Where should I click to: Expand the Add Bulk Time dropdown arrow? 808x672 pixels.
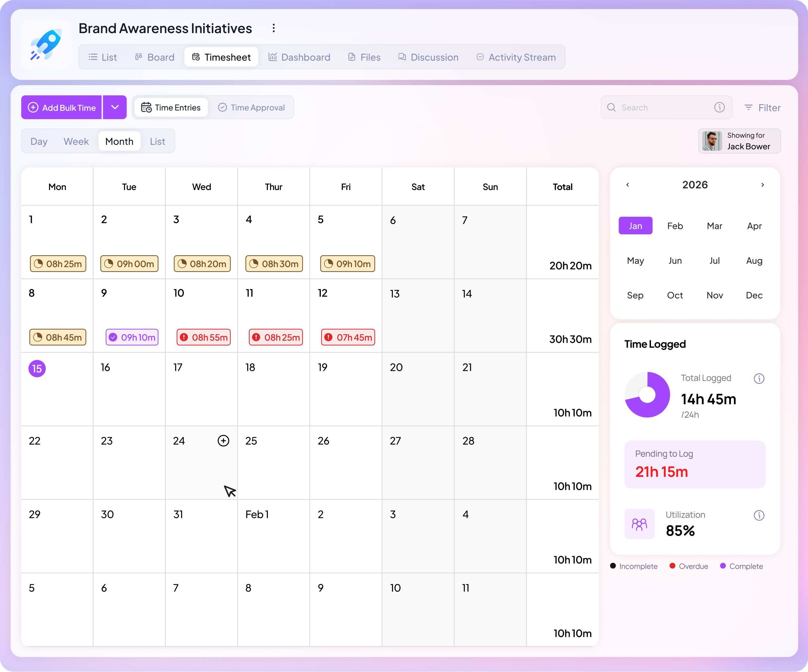coord(115,108)
